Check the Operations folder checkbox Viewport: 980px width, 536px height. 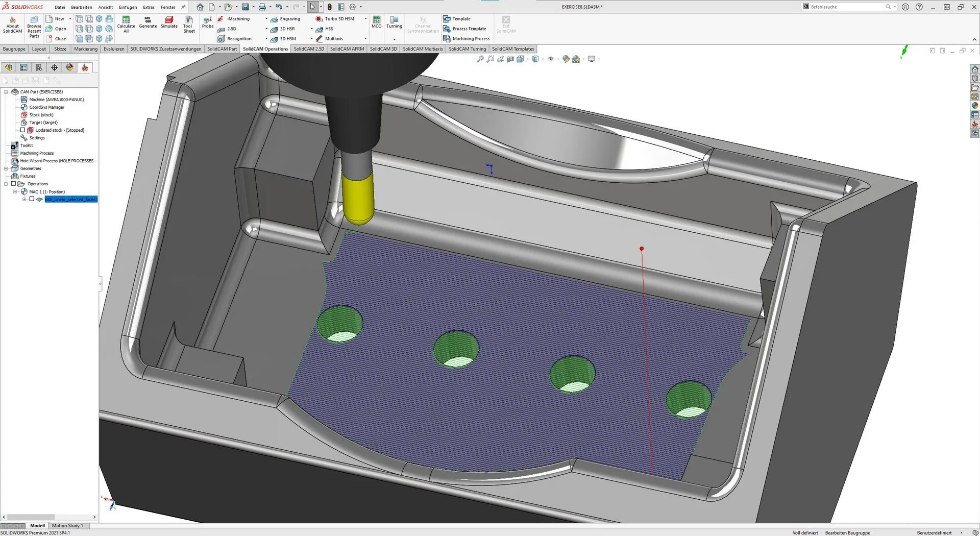(14, 184)
